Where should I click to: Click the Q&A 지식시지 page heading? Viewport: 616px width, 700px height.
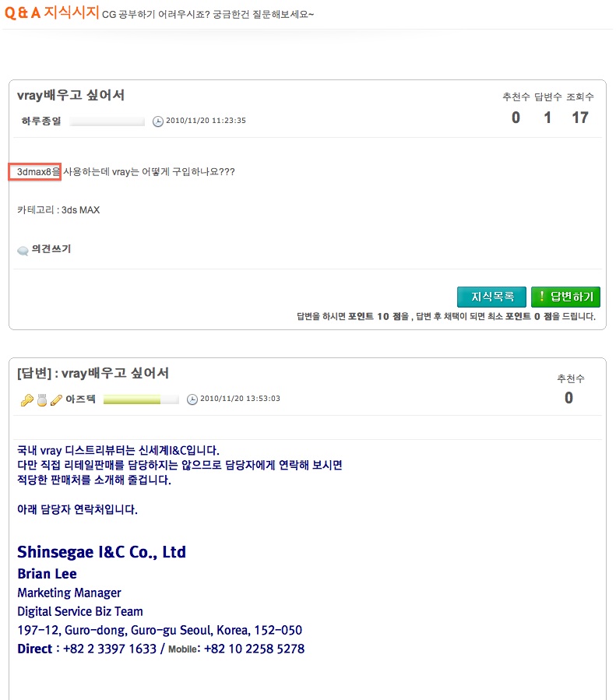coord(51,12)
